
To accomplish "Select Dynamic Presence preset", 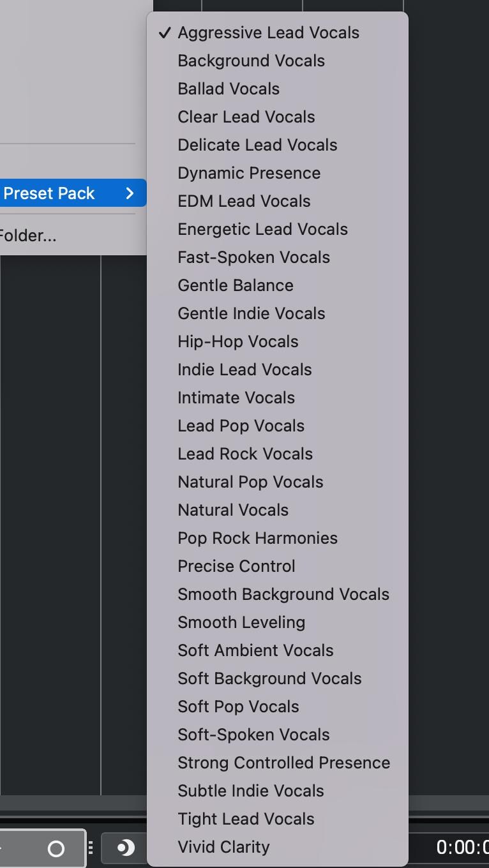I will [x=249, y=173].
